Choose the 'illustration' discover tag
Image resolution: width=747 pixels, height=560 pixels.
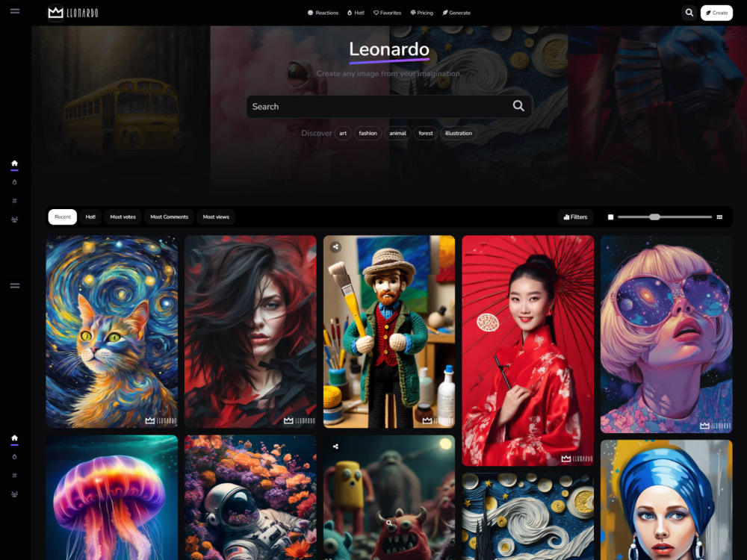[x=459, y=134]
